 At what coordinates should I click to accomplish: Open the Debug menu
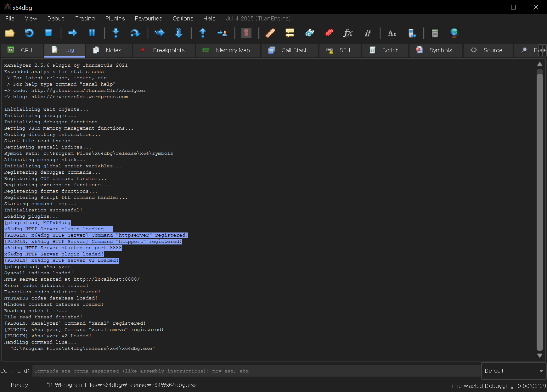[x=56, y=19]
